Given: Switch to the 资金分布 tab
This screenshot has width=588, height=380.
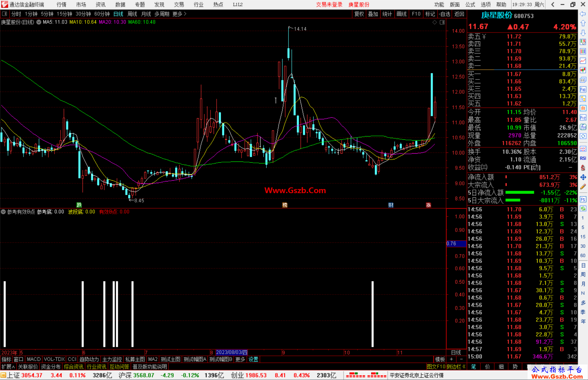Looking at the screenshot, I should pyautogui.click(x=51, y=367).
